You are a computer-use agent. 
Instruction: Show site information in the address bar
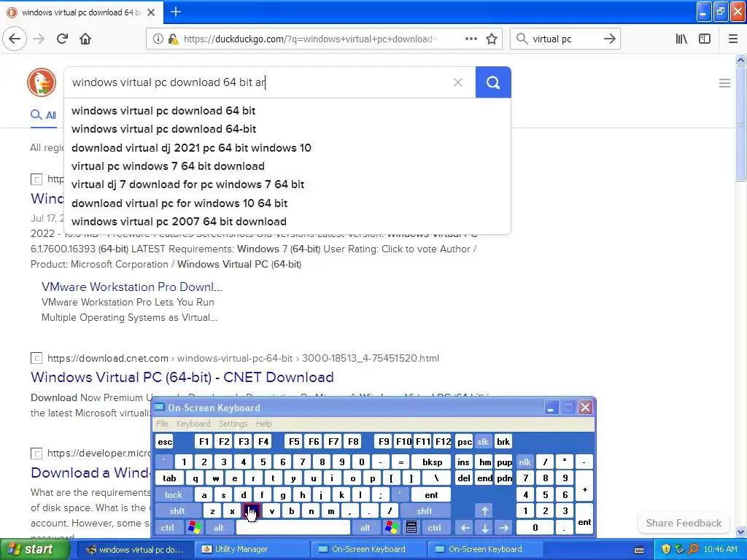158,39
